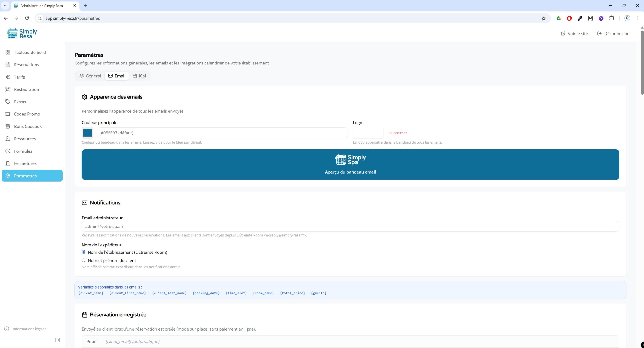Open Chrome's three-dot menu

coord(638,18)
